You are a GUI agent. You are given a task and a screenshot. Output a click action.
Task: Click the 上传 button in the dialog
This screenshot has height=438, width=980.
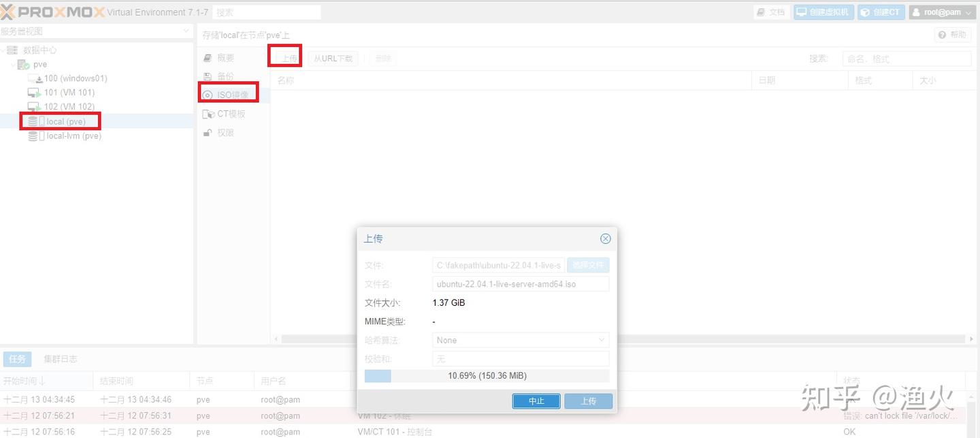tap(588, 401)
